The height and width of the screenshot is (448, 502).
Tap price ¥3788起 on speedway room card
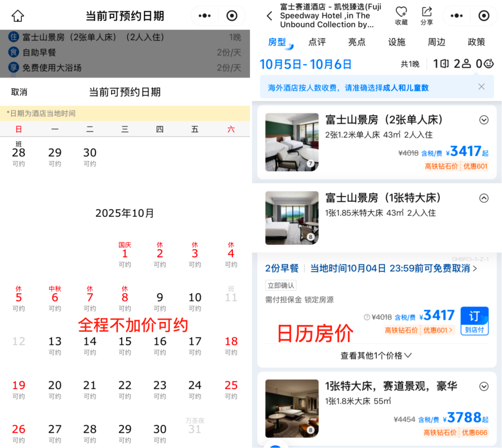[x=465, y=418]
